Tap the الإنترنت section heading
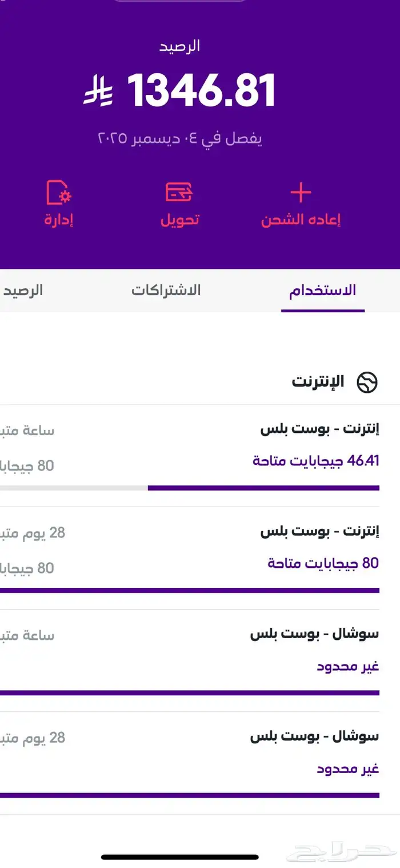Image resolution: width=400 pixels, height=868 pixels. click(x=318, y=382)
